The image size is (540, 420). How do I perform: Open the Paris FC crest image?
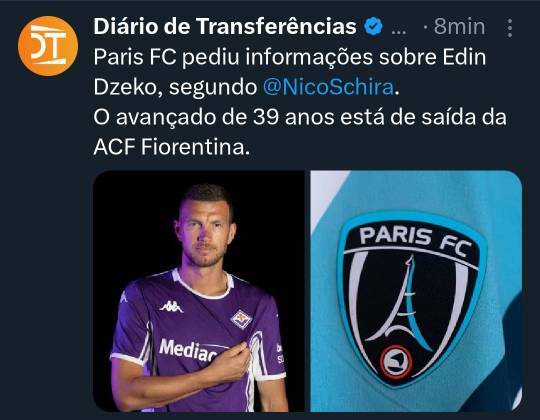416,291
